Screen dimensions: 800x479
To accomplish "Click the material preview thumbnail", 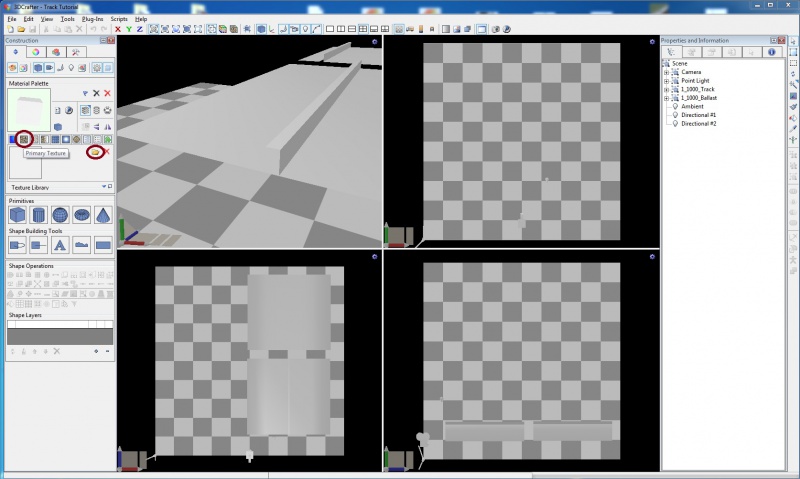I will (29, 110).
